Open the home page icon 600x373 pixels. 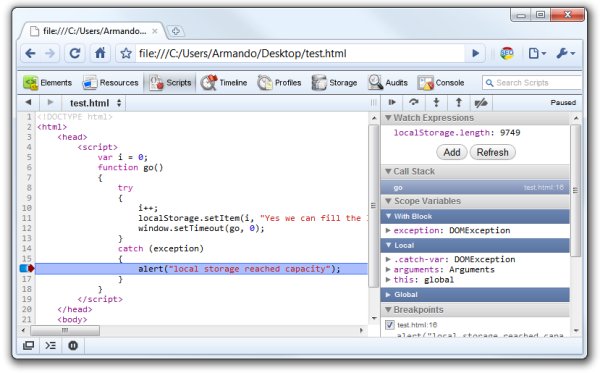point(100,53)
